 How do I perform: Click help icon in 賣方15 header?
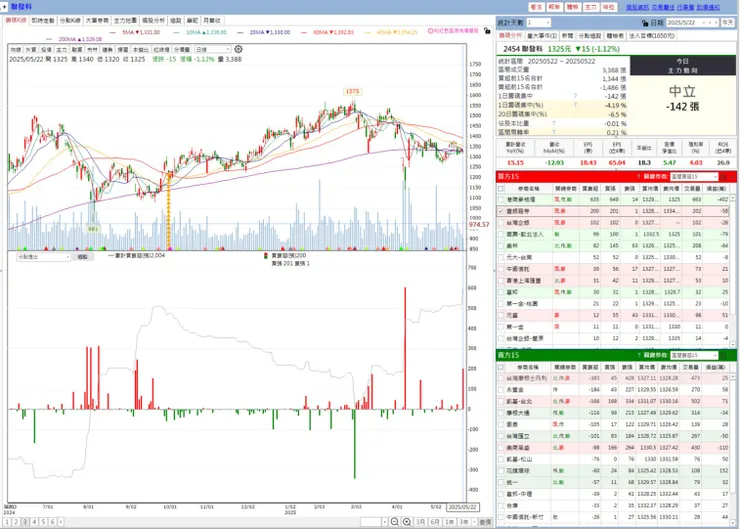pyautogui.click(x=639, y=355)
